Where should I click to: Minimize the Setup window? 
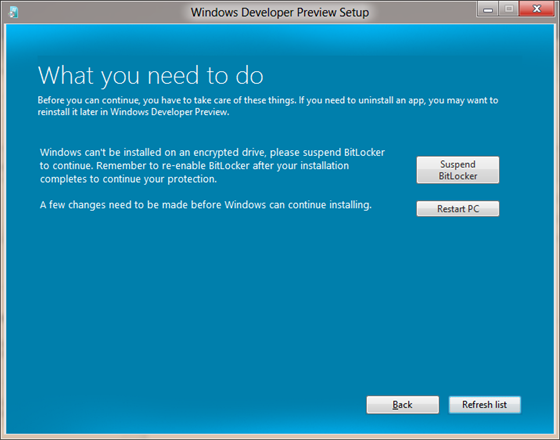(488, 9)
